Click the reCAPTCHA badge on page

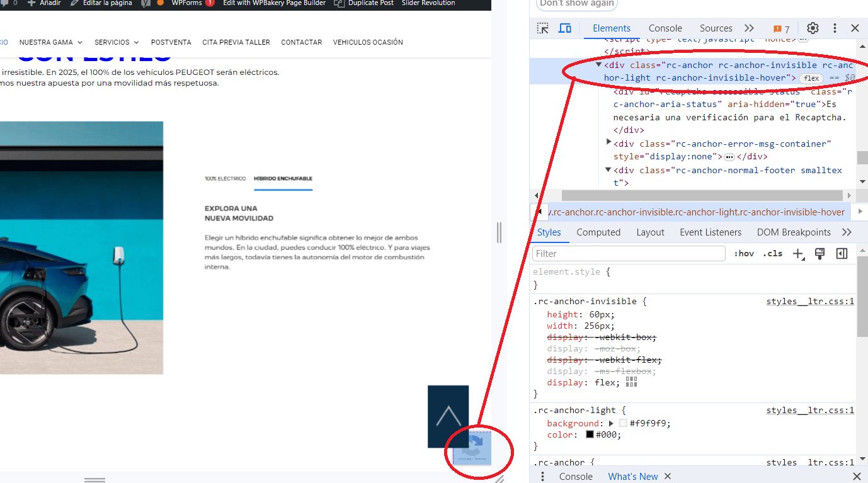472,448
